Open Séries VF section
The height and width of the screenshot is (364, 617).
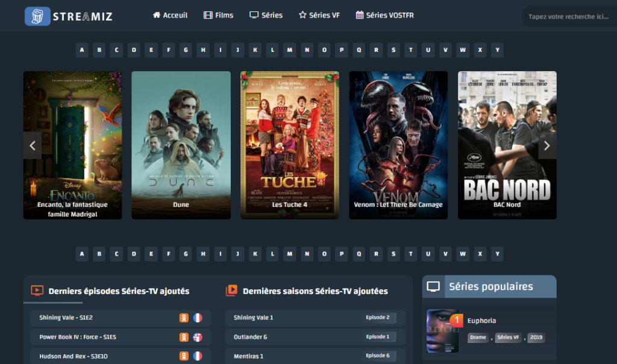pyautogui.click(x=319, y=15)
